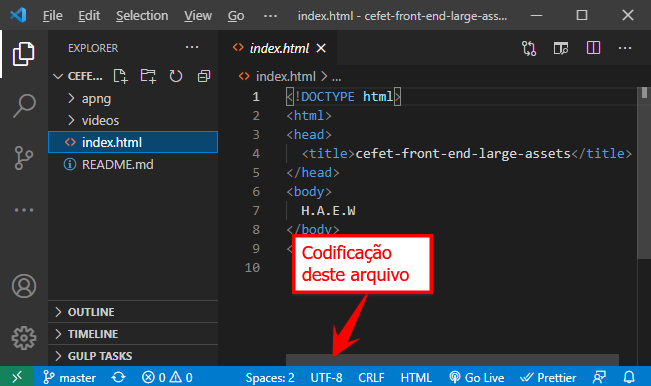Image resolution: width=651 pixels, height=386 pixels.
Task: Refresh the Explorer file tree
Action: (x=176, y=76)
